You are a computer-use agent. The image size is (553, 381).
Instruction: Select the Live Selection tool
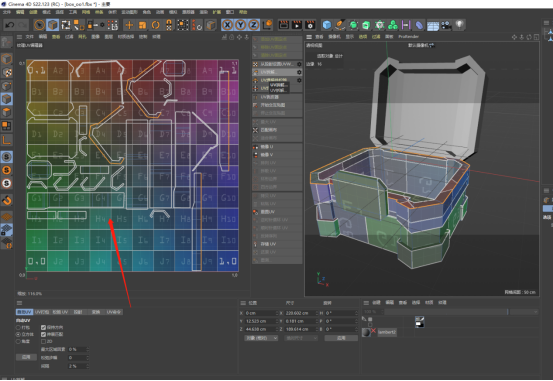40,25
